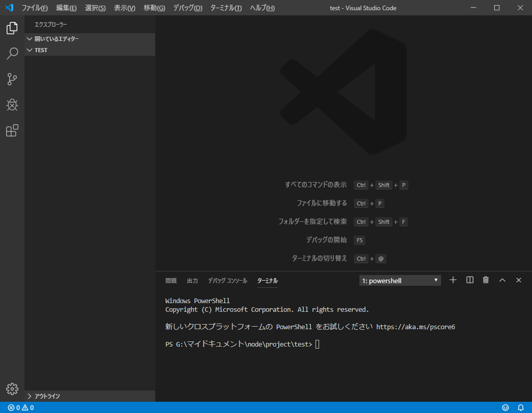This screenshot has width=532, height=413.
Task: Click the Windows PowerShell line in terminal
Action: coord(198,301)
